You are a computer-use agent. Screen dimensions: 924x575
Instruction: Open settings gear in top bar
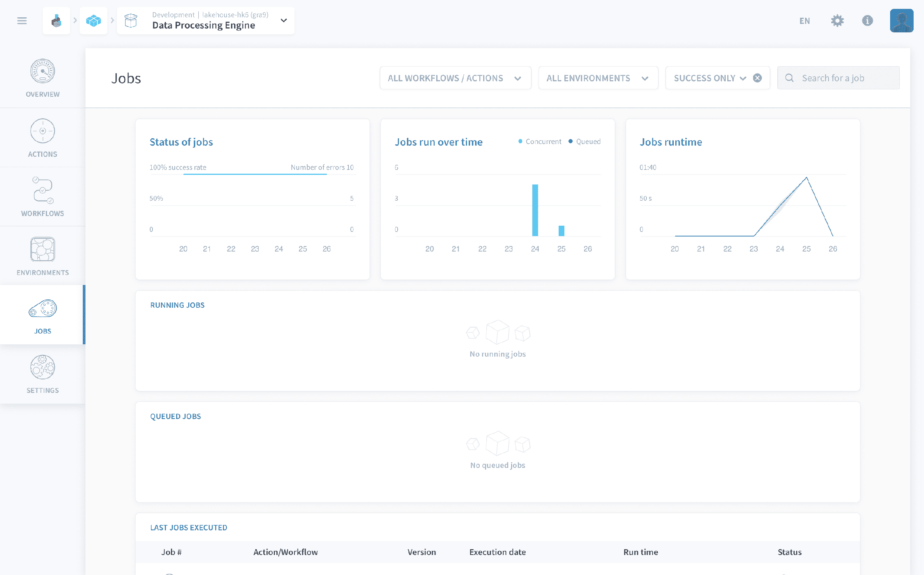pyautogui.click(x=837, y=21)
